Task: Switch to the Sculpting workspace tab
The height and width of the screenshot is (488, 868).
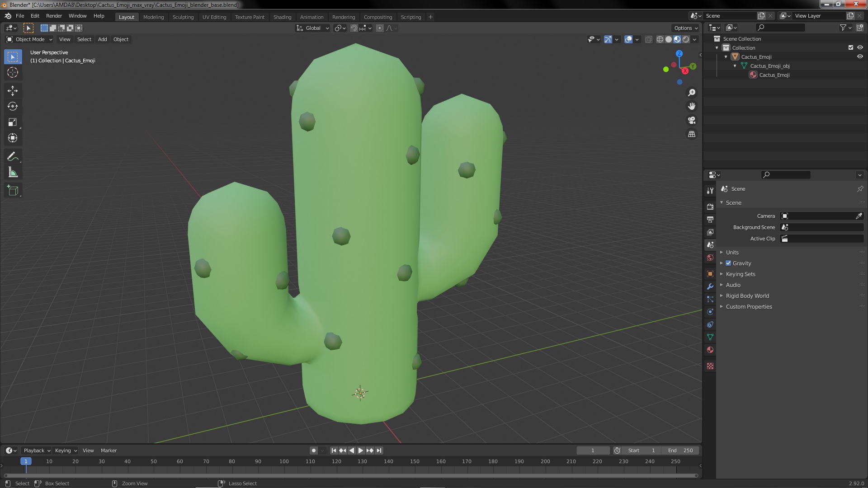Action: (x=183, y=17)
